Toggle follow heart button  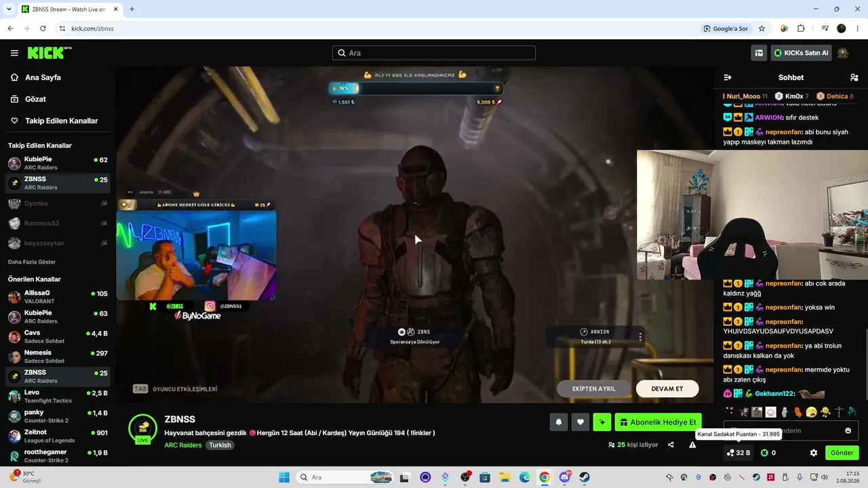[x=580, y=422]
